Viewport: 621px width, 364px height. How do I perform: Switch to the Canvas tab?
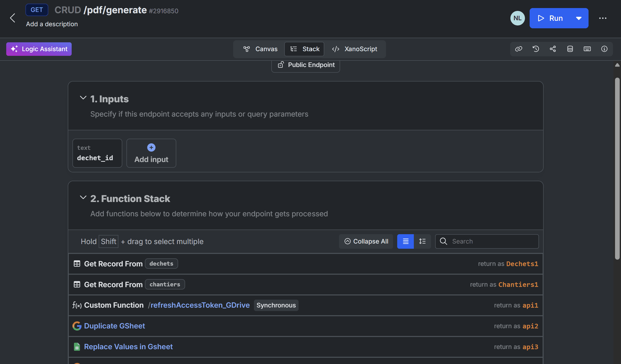[x=260, y=49]
